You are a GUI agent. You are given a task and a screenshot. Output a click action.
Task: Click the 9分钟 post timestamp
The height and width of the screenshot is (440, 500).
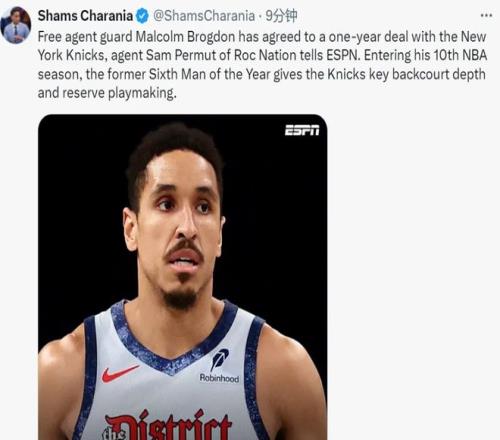281,16
